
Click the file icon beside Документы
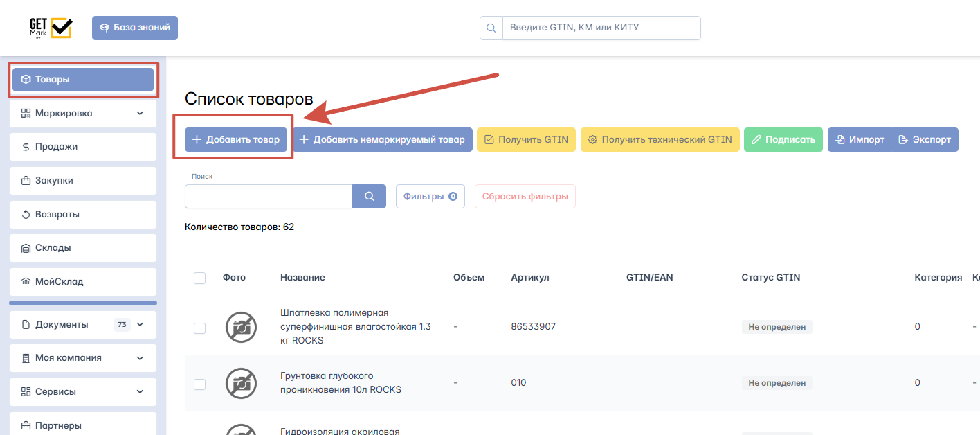pos(26,325)
